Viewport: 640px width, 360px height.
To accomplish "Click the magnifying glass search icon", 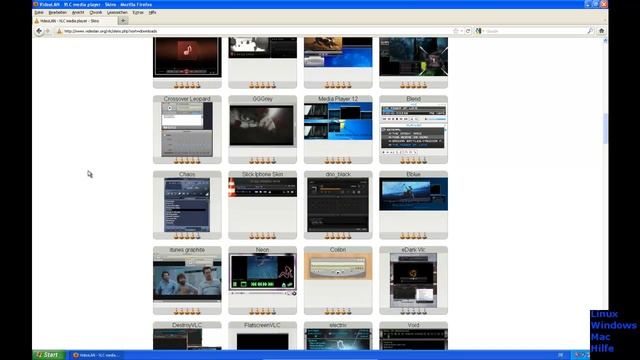I will 590,31.
